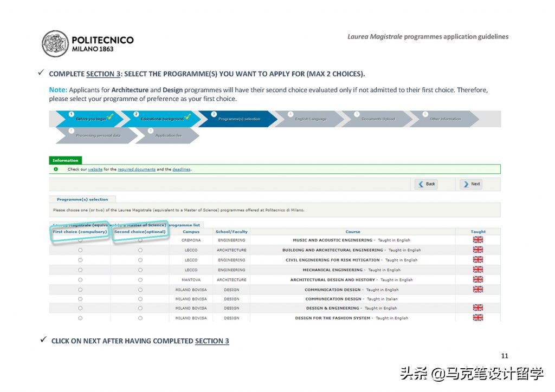Click the MECHANICAL ENGINEERING course text

click(332, 270)
